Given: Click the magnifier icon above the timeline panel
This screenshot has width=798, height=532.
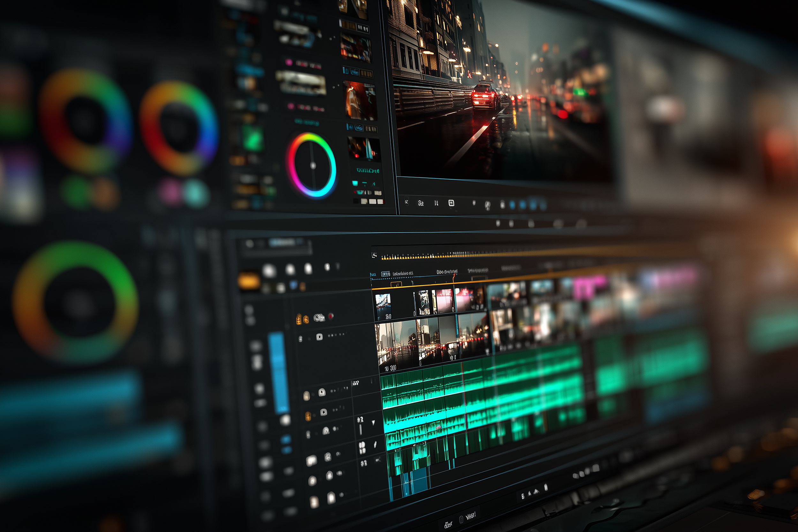Looking at the screenshot, I should (x=250, y=244).
